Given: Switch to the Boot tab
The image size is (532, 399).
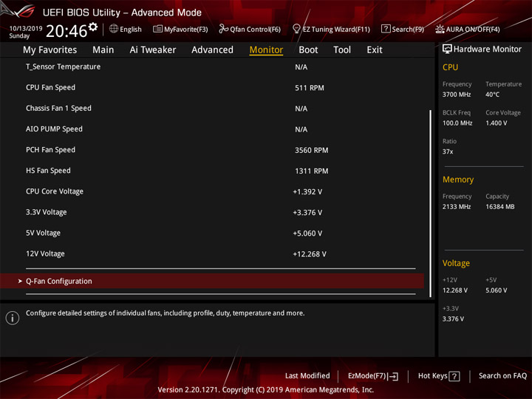Looking at the screenshot, I should coord(308,50).
